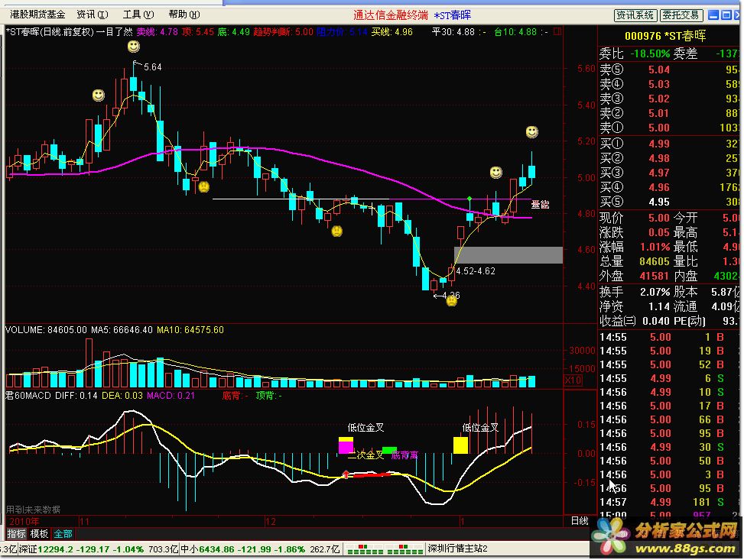Open the 港股期货基金 menu
The width and height of the screenshot is (744, 560).
(x=37, y=15)
